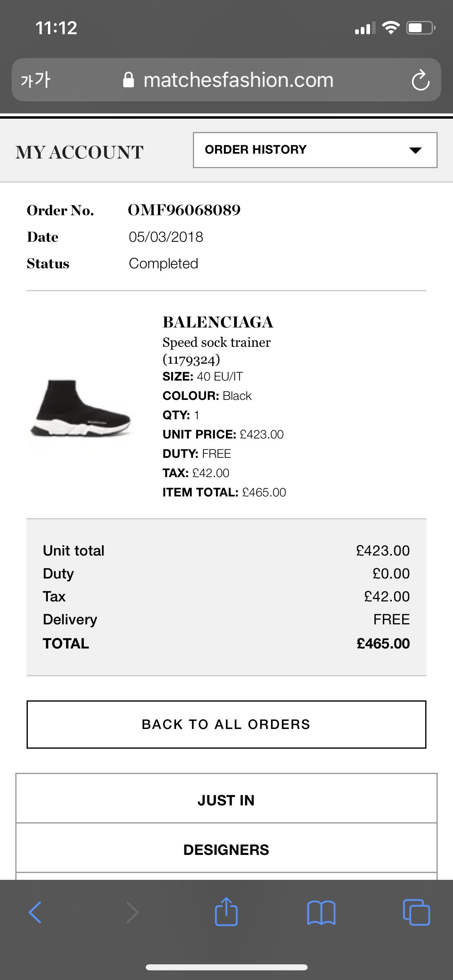453x980 pixels.
Task: Tap the Balenciaga brand name link
Action: (x=218, y=322)
